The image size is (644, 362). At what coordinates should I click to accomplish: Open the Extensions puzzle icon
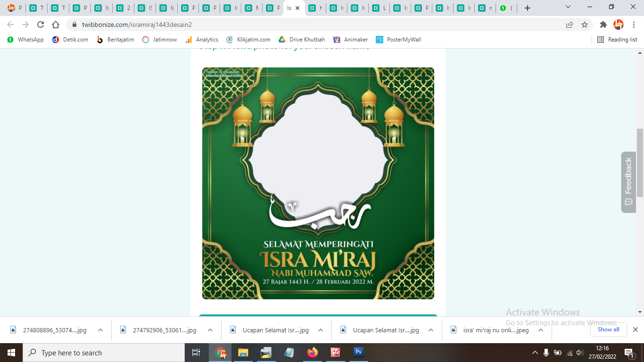coord(603,25)
